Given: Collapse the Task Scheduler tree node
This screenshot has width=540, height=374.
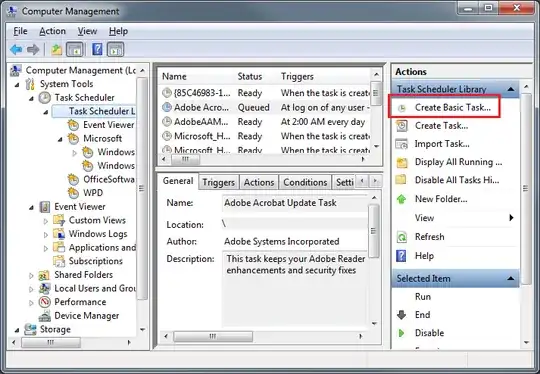Looking at the screenshot, I should (31, 98).
